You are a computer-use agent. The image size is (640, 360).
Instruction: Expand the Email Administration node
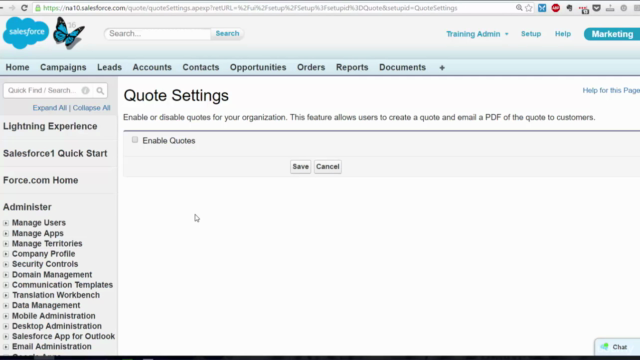click(6, 347)
